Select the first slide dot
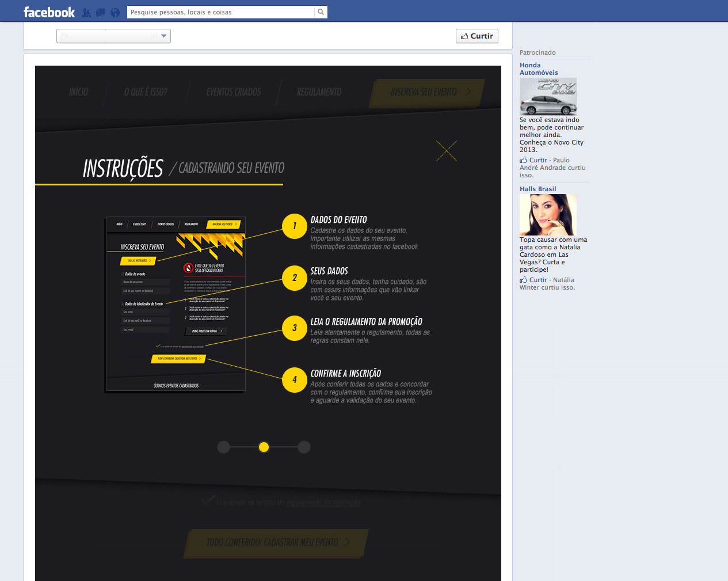 pos(224,447)
